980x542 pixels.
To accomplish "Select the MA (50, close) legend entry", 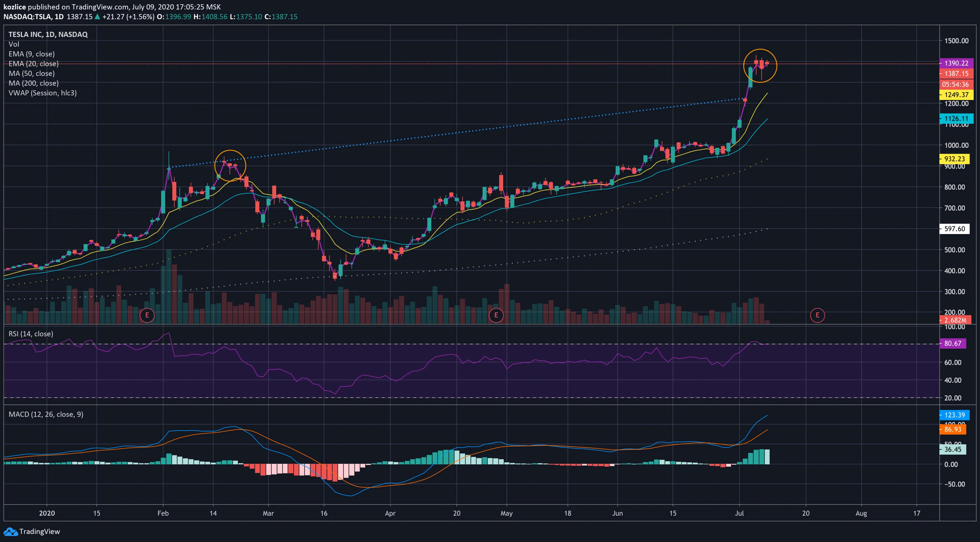I will click(x=32, y=74).
